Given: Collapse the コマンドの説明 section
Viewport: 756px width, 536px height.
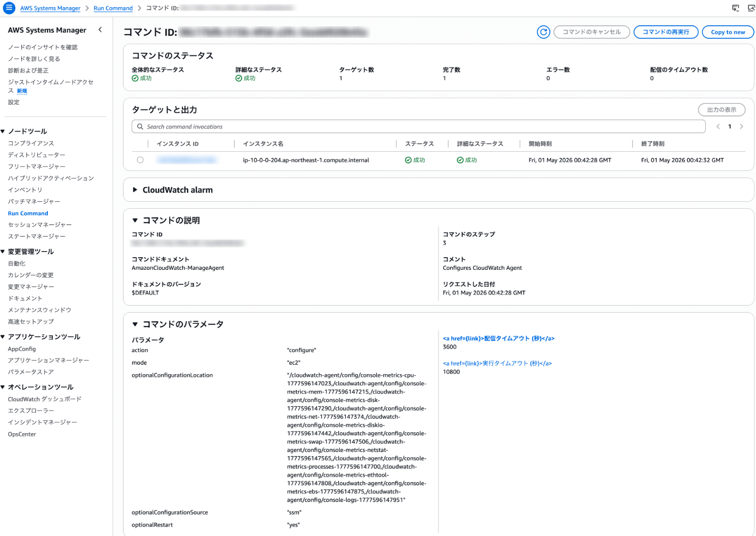Looking at the screenshot, I should coord(135,220).
